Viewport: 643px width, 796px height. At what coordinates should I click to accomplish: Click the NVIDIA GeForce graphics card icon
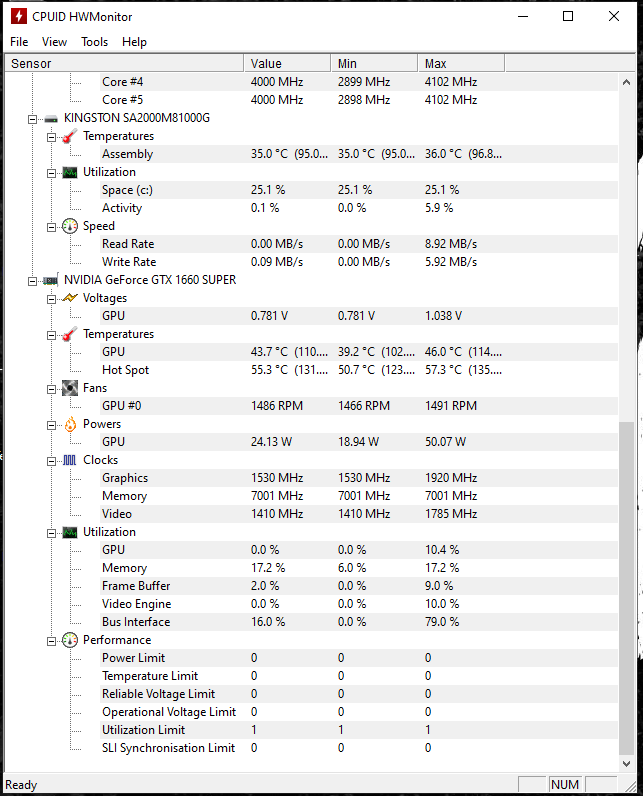tap(51, 280)
